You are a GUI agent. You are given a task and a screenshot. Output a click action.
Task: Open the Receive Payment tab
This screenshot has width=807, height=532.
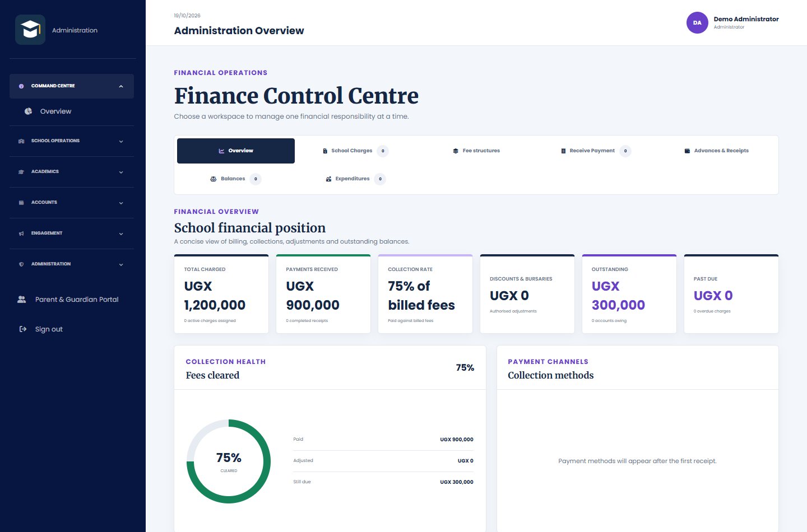click(596, 151)
